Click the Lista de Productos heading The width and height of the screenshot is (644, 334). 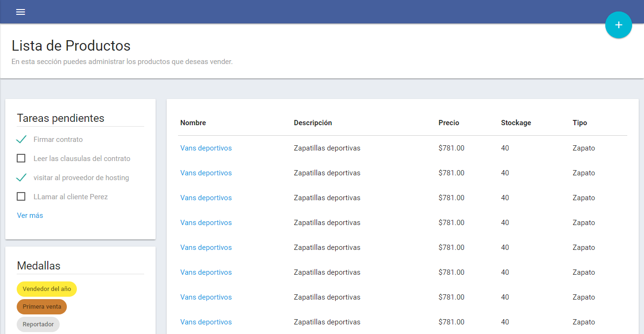point(71,46)
